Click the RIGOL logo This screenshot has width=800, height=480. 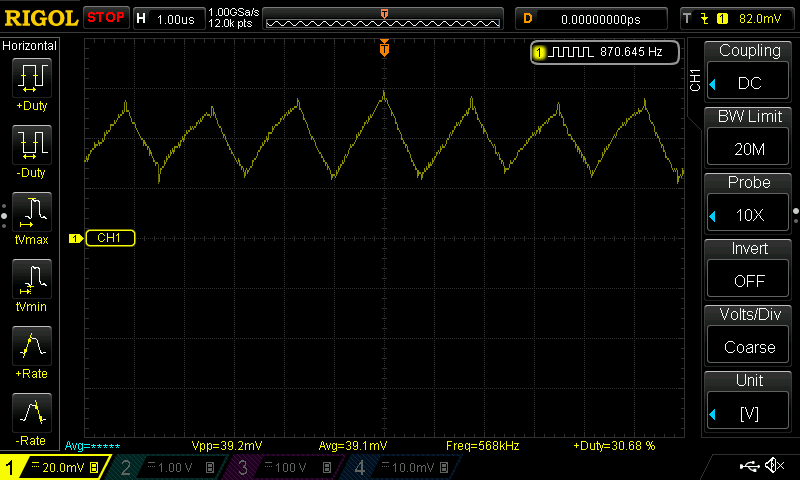click(x=41, y=18)
